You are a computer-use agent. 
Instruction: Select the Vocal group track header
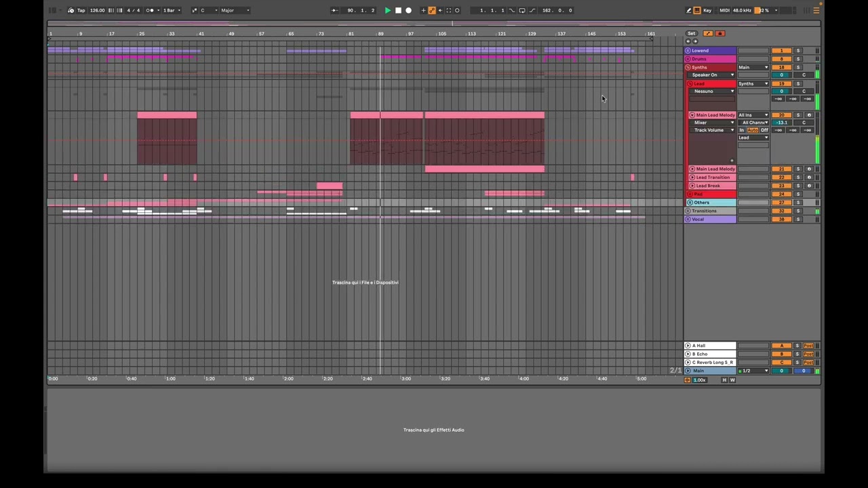pos(711,219)
